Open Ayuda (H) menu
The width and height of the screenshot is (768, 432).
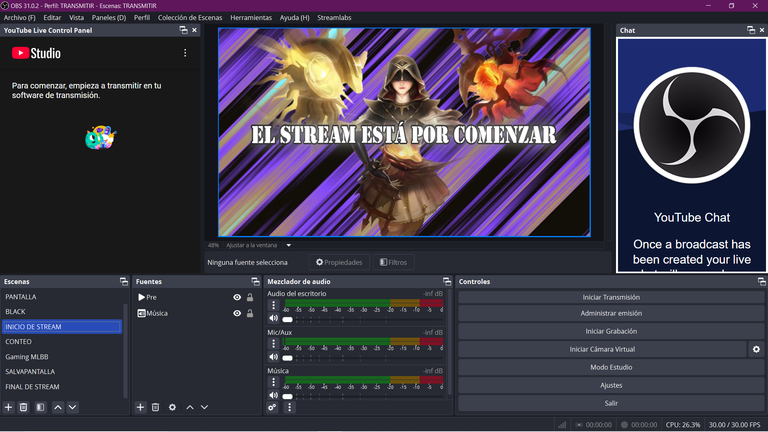[294, 18]
